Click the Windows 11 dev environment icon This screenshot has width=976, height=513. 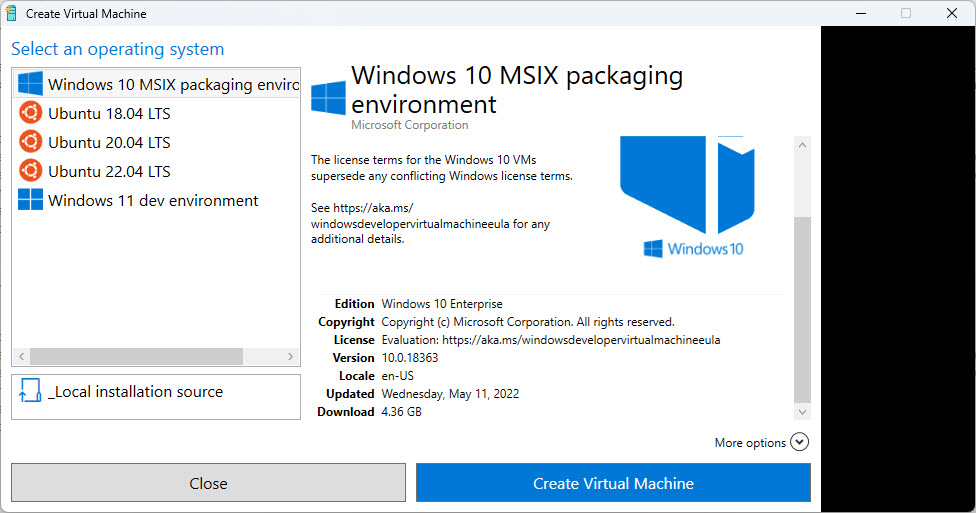(30, 200)
